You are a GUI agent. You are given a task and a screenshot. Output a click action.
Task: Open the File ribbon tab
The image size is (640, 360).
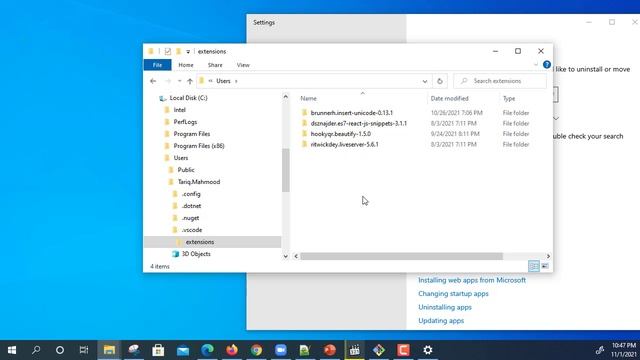[x=157, y=65]
